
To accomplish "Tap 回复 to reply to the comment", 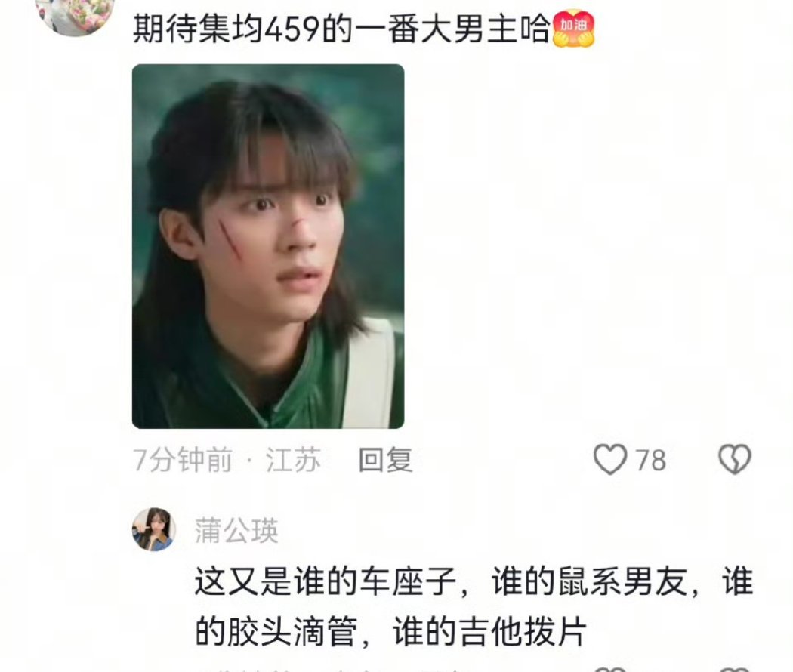I will click(x=385, y=460).
